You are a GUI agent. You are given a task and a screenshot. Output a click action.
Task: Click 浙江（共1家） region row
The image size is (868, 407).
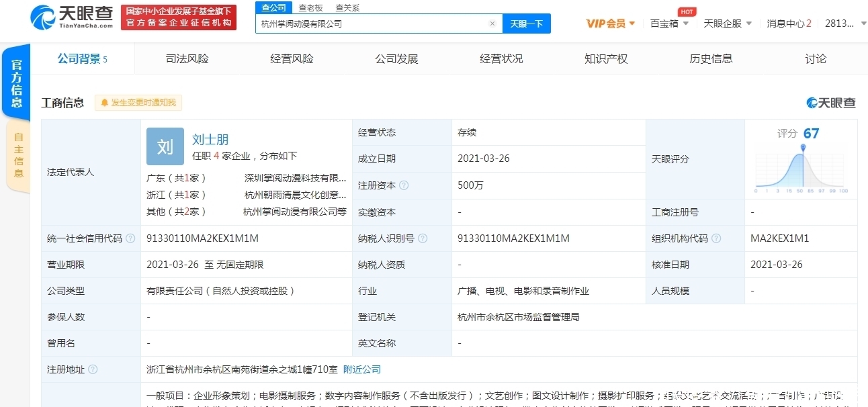click(177, 195)
